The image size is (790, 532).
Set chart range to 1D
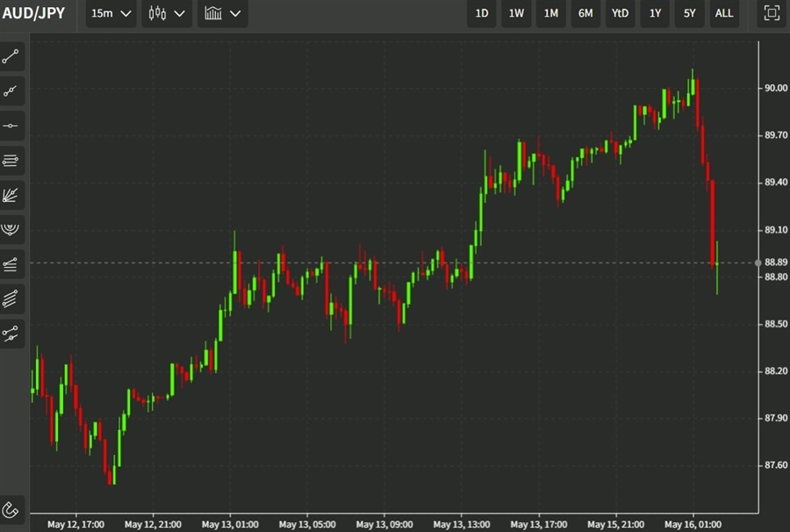pyautogui.click(x=482, y=13)
